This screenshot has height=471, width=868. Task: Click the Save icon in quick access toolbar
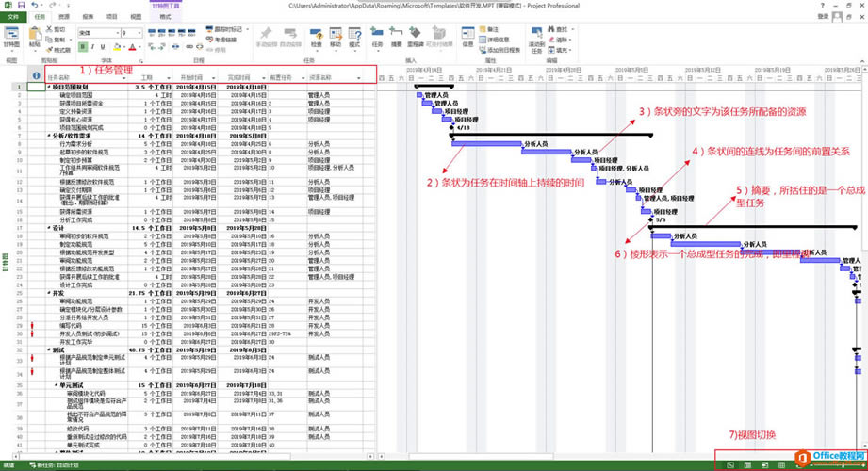pos(22,5)
